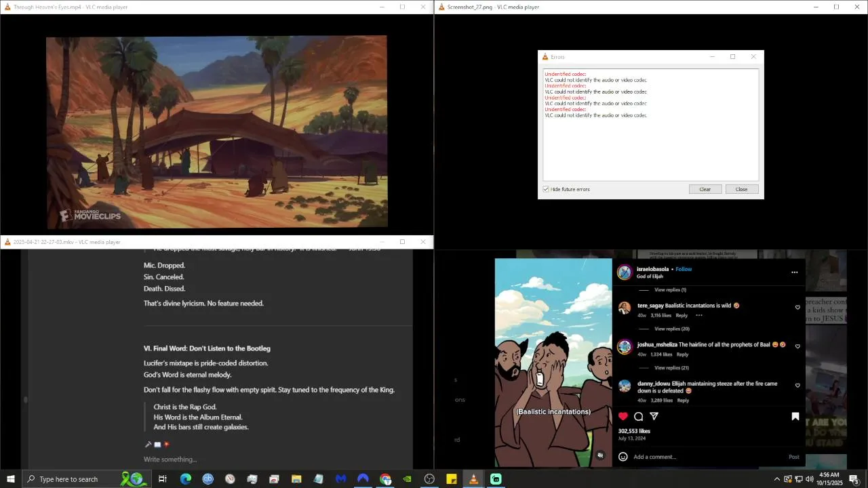Click the 1,334 likes count on joshua_msheliza's comment
Screen dimensions: 868x488
click(x=661, y=354)
